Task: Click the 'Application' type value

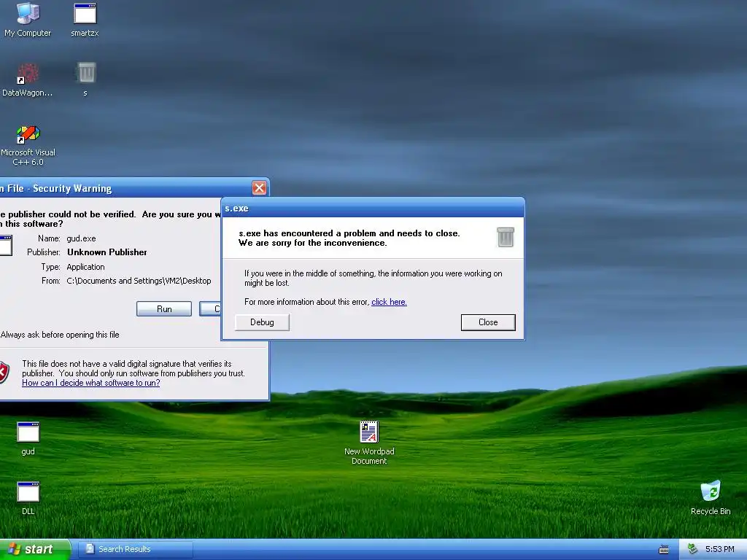Action: pos(86,267)
